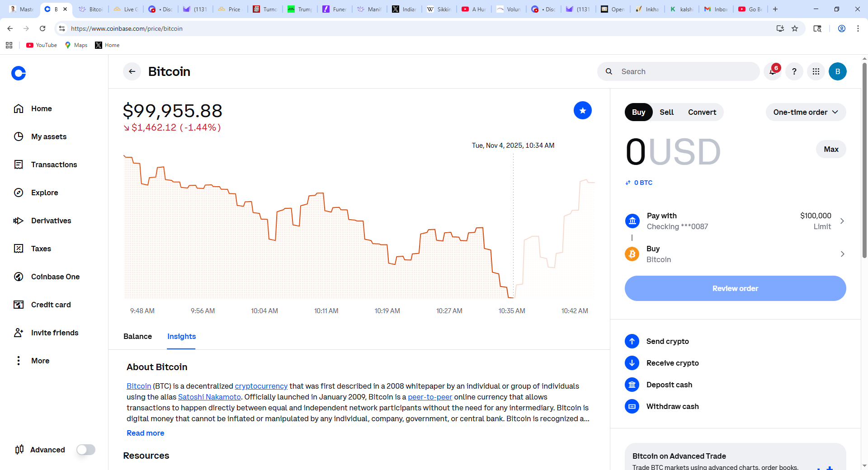Click Read more under About Bitcoin

pos(145,433)
